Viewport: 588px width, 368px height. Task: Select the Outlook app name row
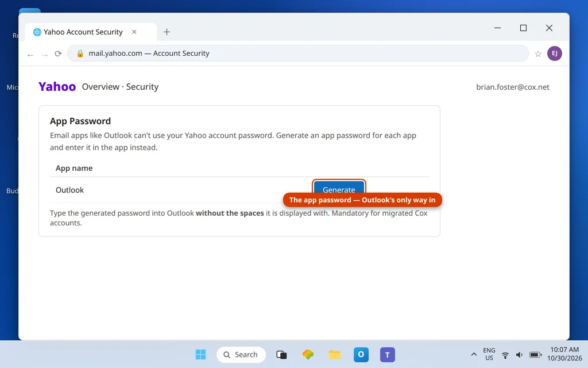[239, 190]
